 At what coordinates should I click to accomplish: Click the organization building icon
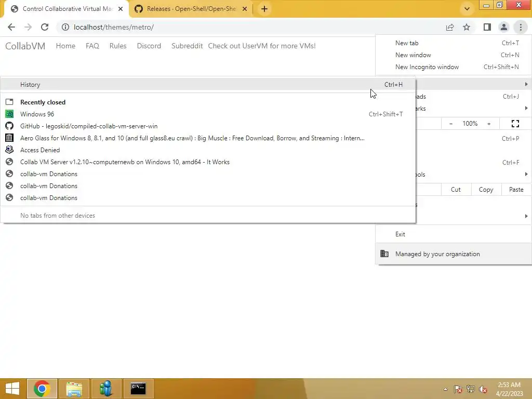pos(384,254)
